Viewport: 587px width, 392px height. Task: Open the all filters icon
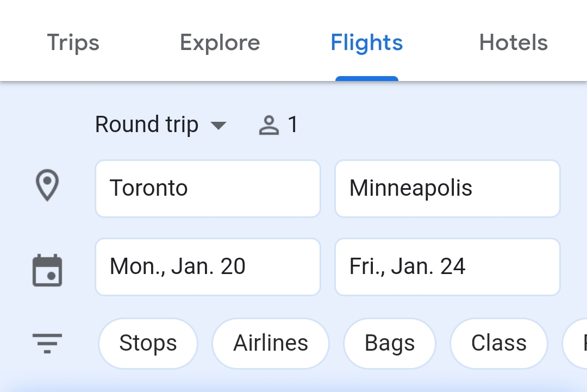click(47, 343)
